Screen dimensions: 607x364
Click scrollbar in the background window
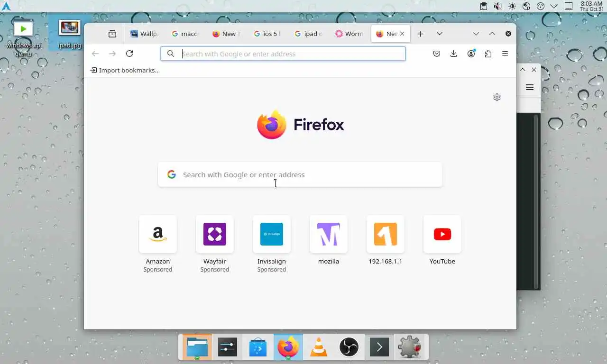[536, 201]
